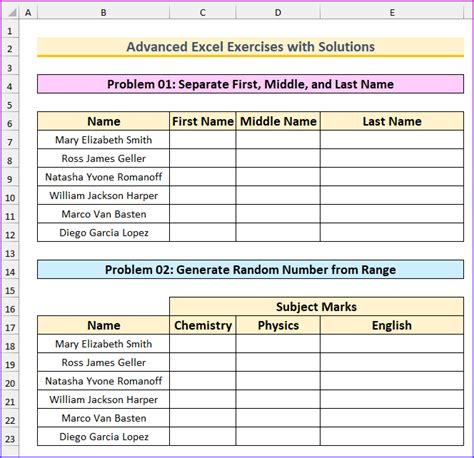474x458 pixels.
Task: Click the Select All corner triangle
Action: point(12,13)
